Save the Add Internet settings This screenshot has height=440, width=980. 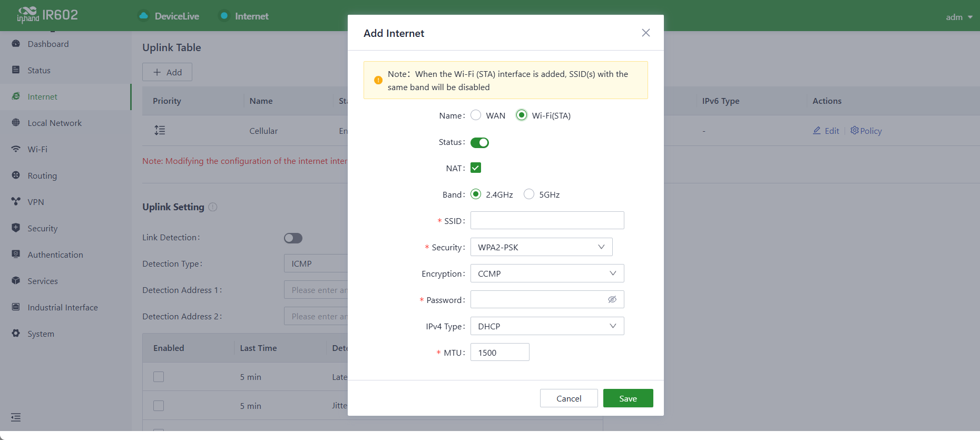coord(628,398)
